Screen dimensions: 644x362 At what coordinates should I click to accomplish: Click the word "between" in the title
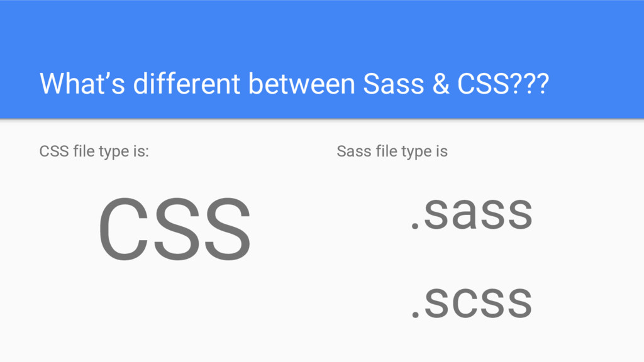pyautogui.click(x=301, y=84)
